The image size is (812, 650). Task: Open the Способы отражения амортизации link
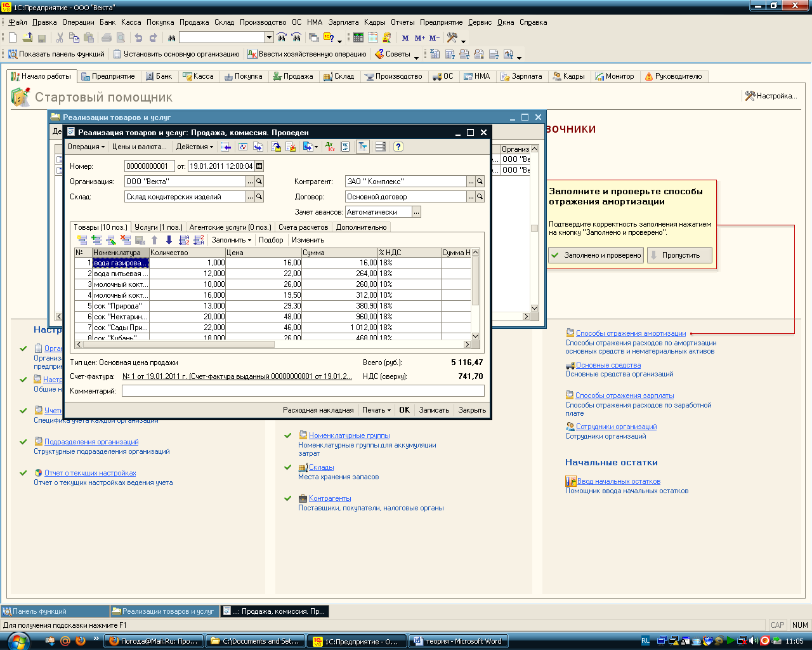[x=631, y=333]
